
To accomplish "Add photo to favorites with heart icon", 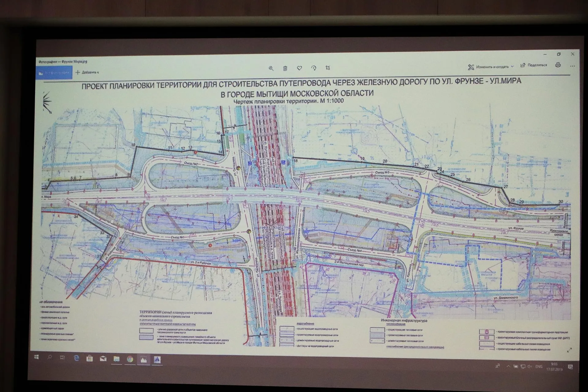I will [x=300, y=68].
